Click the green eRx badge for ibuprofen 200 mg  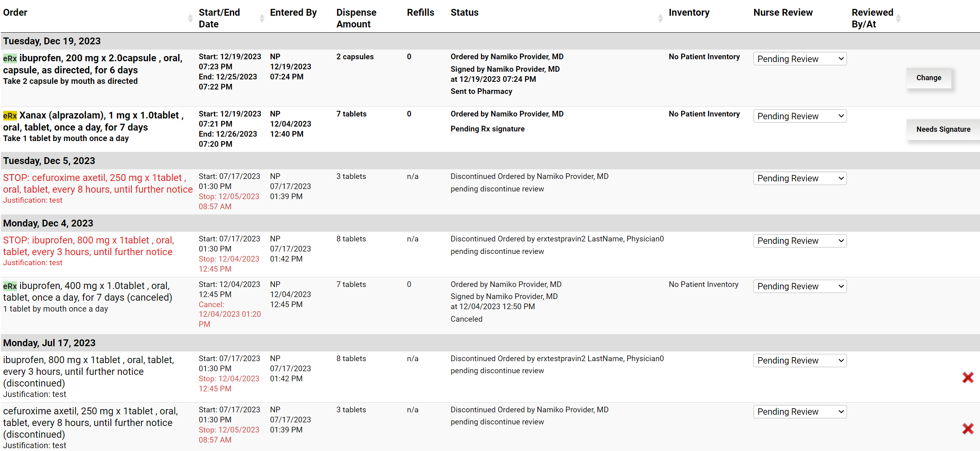pos(10,58)
